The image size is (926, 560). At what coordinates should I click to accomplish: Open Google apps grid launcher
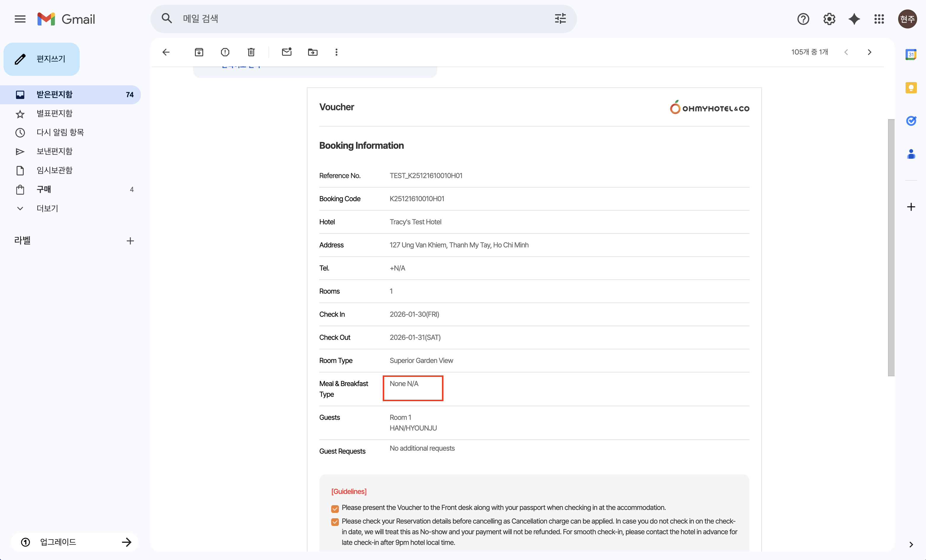(879, 19)
